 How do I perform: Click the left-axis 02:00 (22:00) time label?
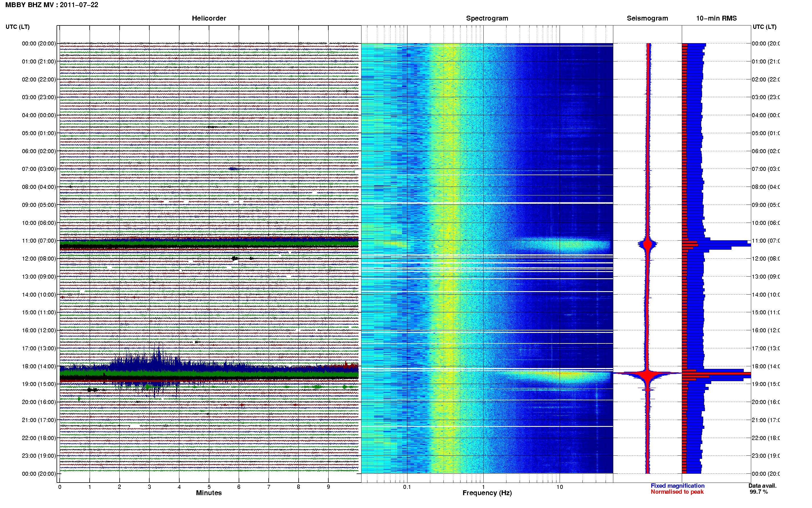39,79
